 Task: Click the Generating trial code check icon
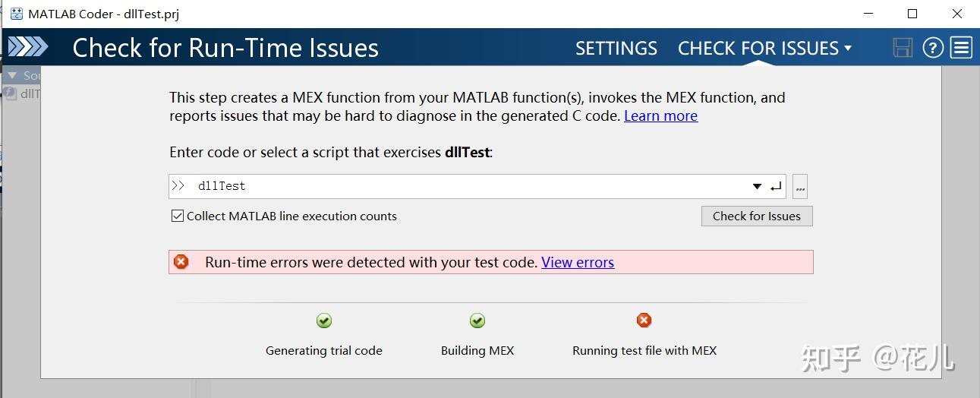tap(324, 321)
